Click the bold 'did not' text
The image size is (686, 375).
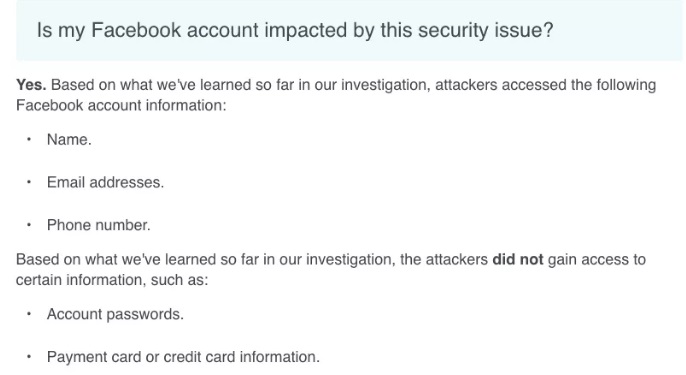(x=518, y=259)
